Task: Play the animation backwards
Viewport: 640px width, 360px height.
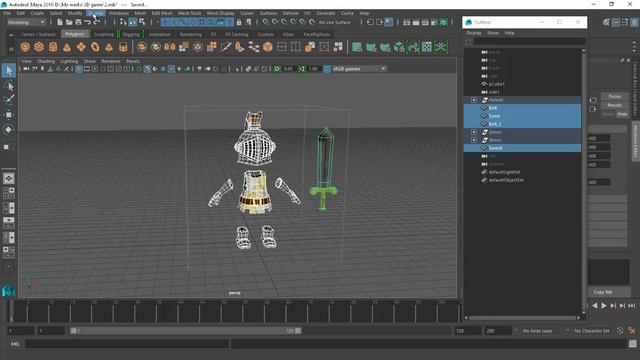Action: [x=595, y=306]
